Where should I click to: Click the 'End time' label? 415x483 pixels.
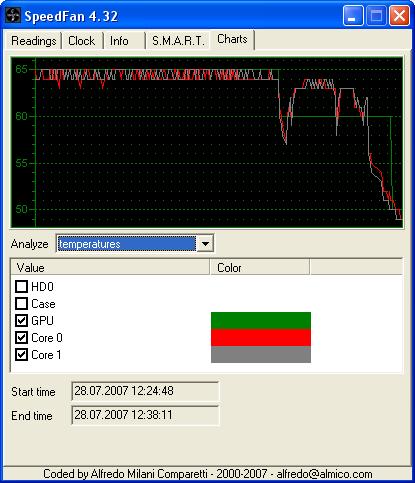[x=32, y=416]
